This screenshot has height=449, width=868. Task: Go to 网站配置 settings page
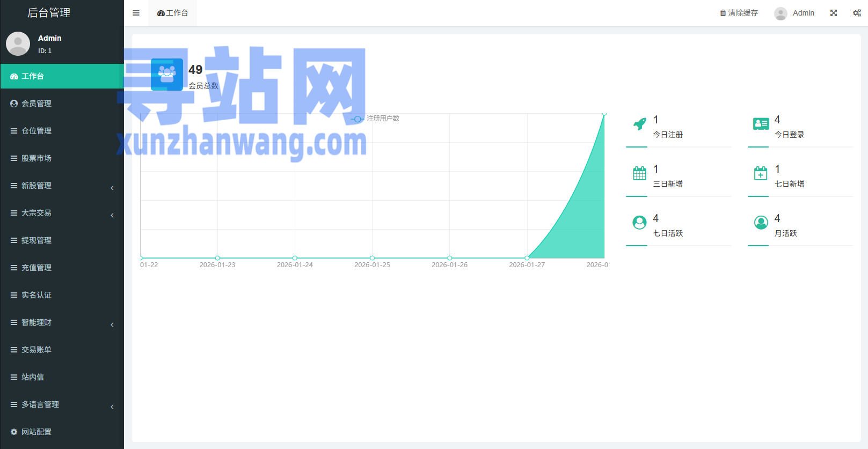coord(37,432)
